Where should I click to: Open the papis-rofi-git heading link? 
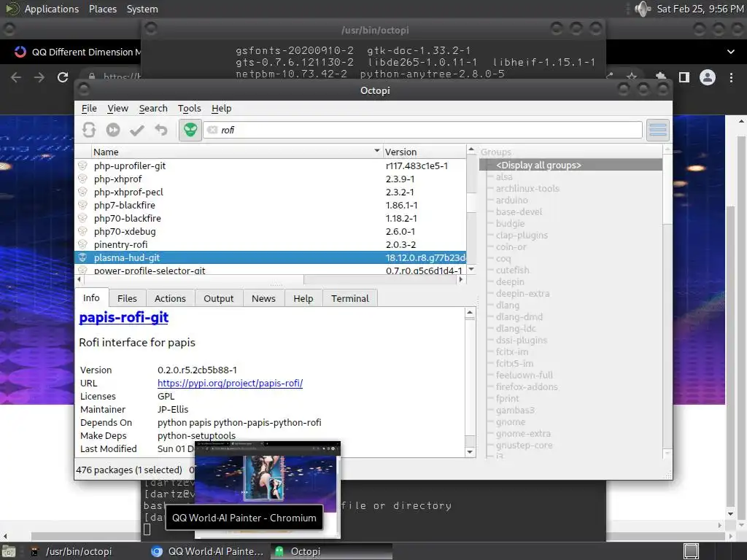click(124, 318)
